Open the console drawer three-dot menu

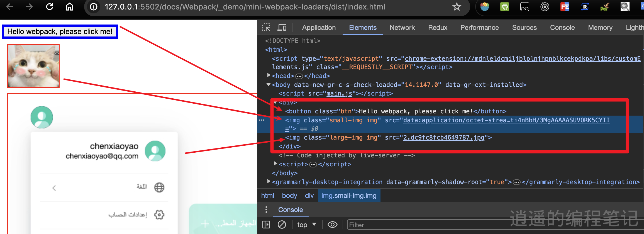pos(266,209)
